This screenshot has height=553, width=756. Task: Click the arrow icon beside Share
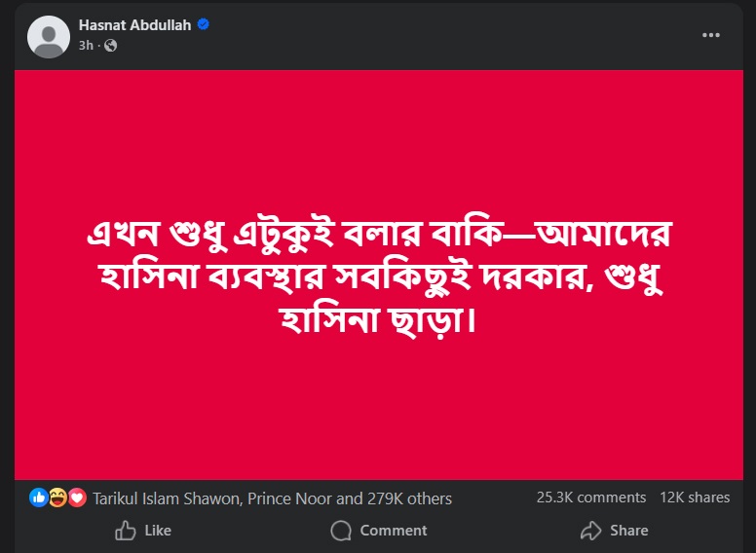590,531
